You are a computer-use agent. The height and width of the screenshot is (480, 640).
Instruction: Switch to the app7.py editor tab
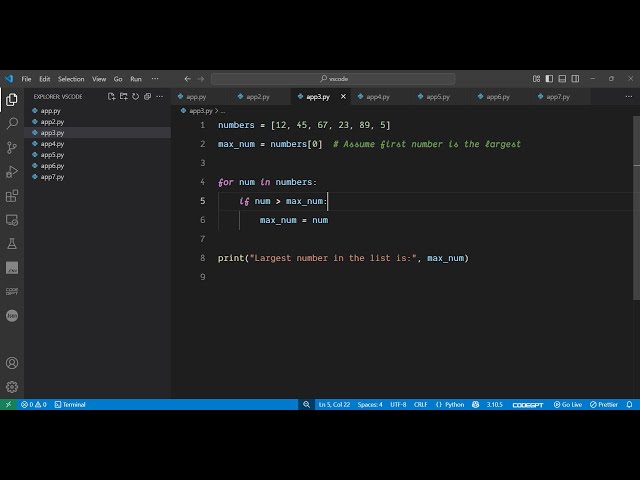point(561,97)
